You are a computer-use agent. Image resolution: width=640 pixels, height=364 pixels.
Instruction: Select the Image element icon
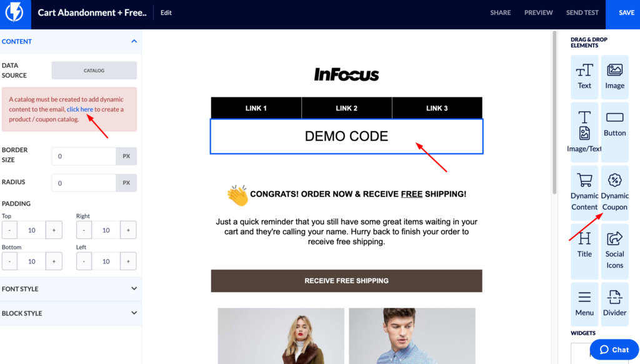point(614,70)
